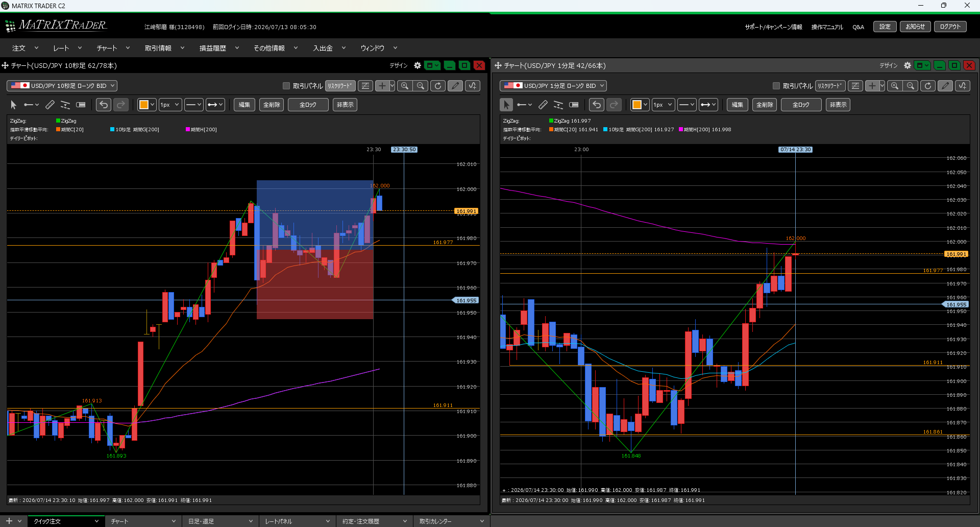
Task: Enable 取引パネル checkbox in 1分足 chart
Action: coord(776,86)
